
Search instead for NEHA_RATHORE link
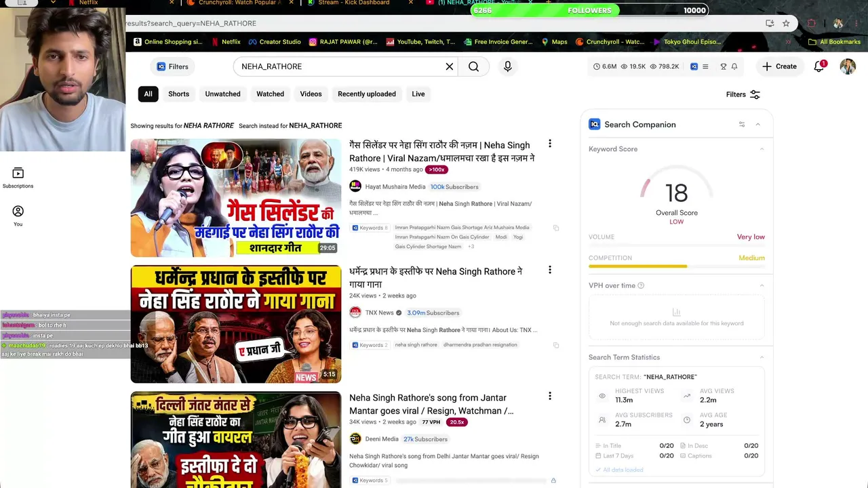[x=315, y=125]
